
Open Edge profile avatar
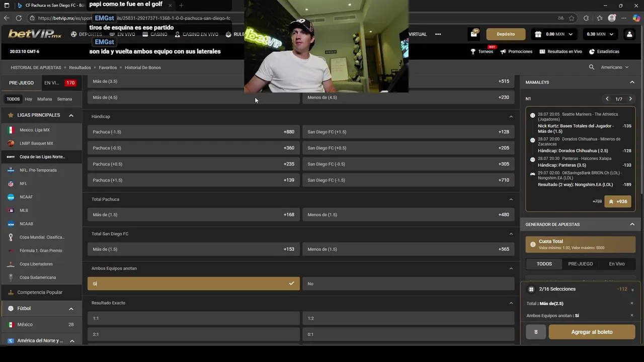click(x=612, y=18)
